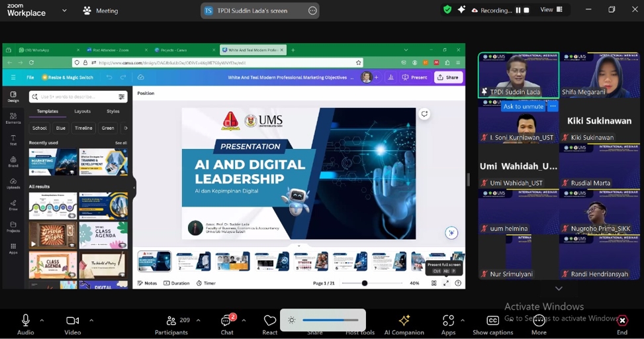This screenshot has width=644, height=339.
Task: Check cloud save status icon
Action: (140, 77)
